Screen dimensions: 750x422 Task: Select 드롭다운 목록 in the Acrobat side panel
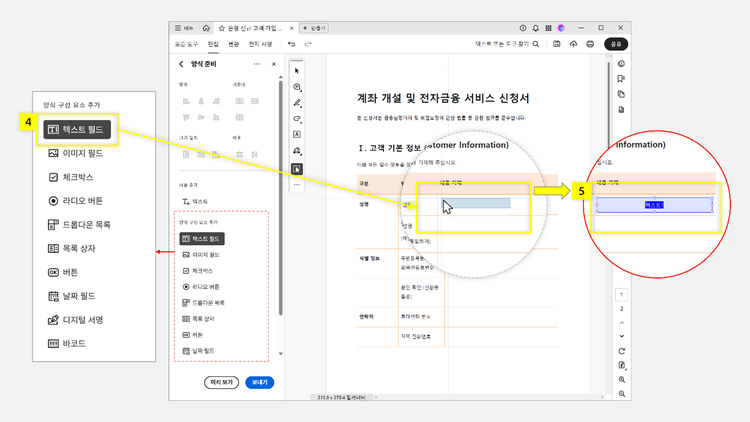204,303
